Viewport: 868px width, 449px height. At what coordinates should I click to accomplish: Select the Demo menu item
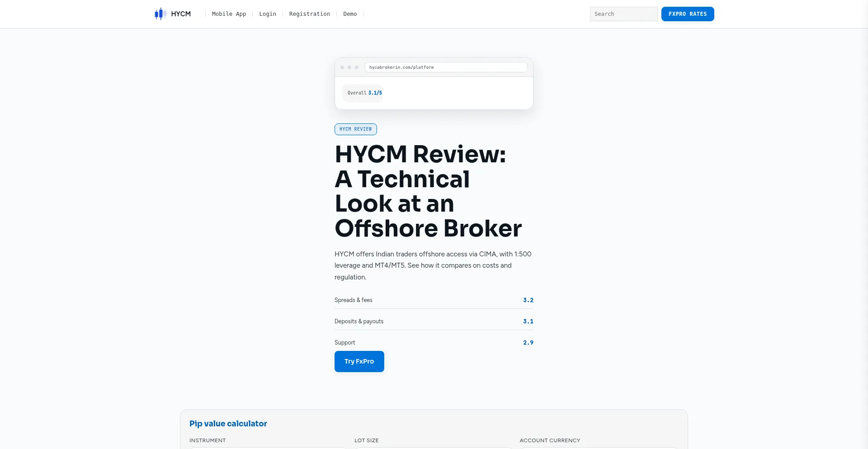tap(350, 14)
